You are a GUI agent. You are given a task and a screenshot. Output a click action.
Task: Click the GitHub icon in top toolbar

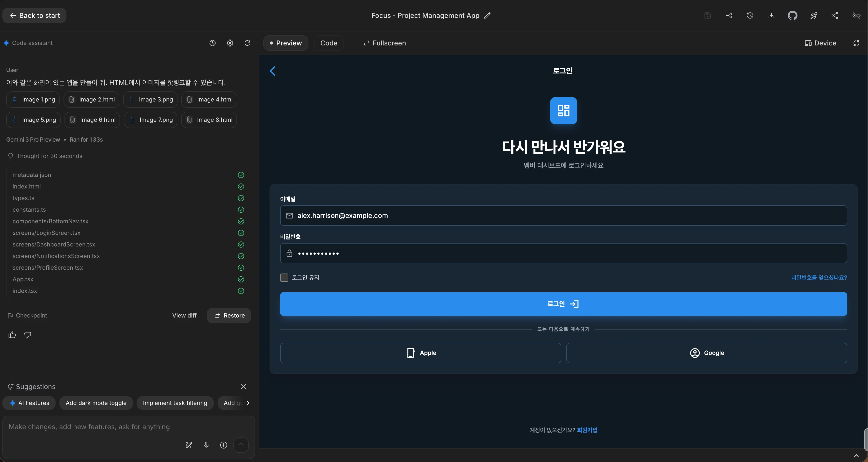(x=792, y=15)
